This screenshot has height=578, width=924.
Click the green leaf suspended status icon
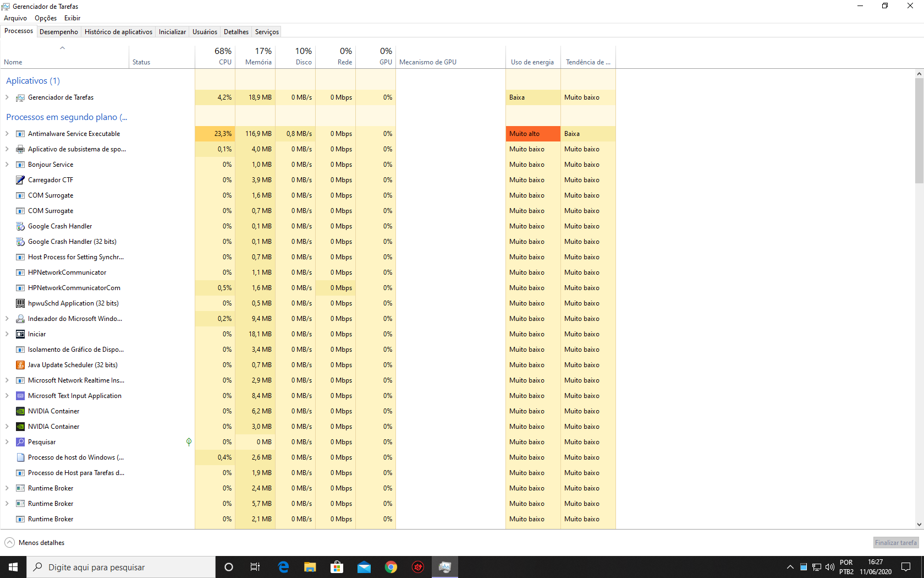189,442
